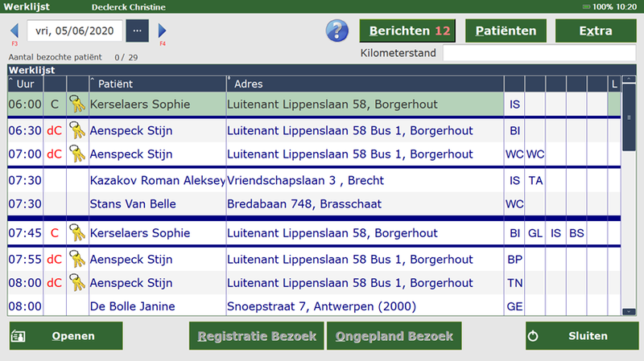644x361 pixels.
Task: Open the Berichten messages menu
Action: pos(407,31)
